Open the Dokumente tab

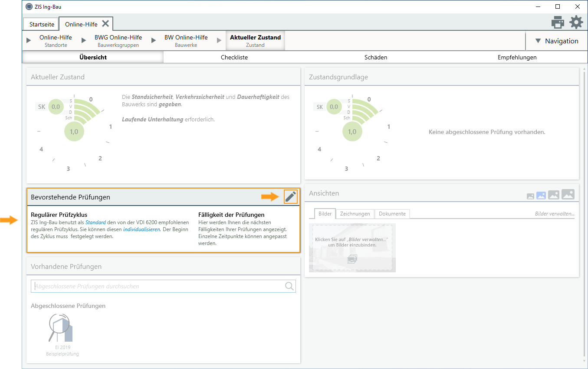coord(392,214)
